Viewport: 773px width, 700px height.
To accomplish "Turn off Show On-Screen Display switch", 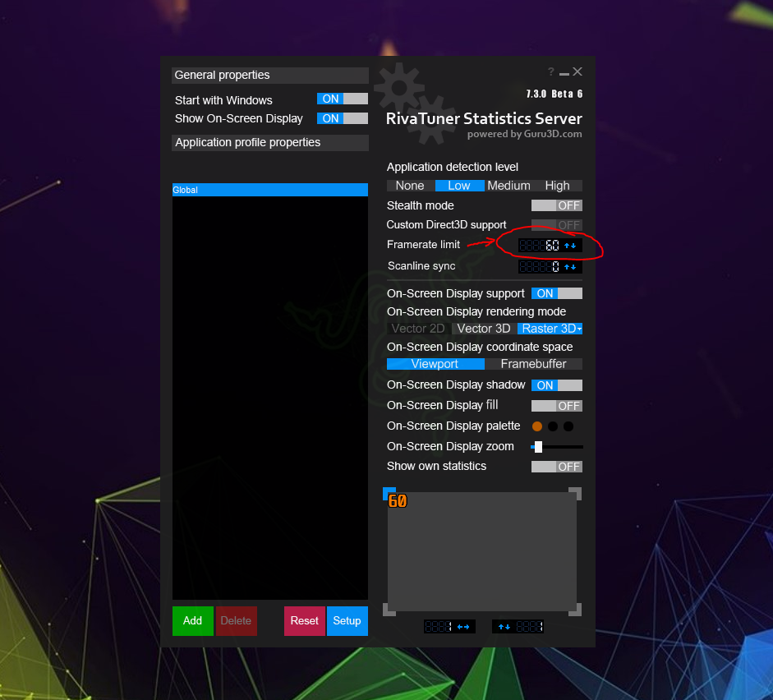I will tap(342, 119).
